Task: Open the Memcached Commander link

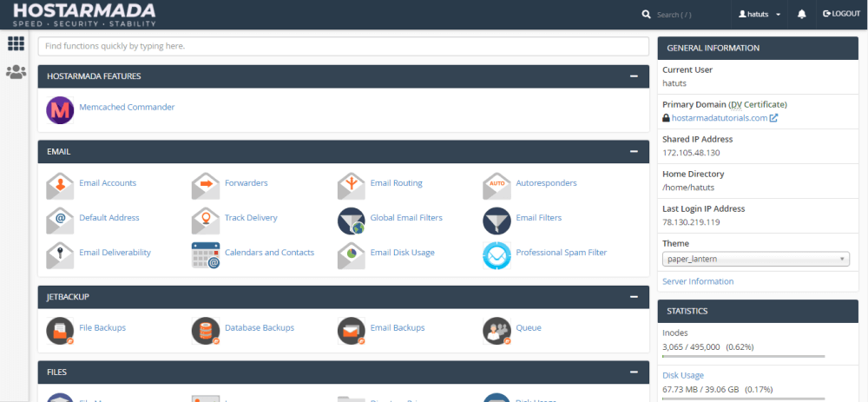Action: click(127, 107)
